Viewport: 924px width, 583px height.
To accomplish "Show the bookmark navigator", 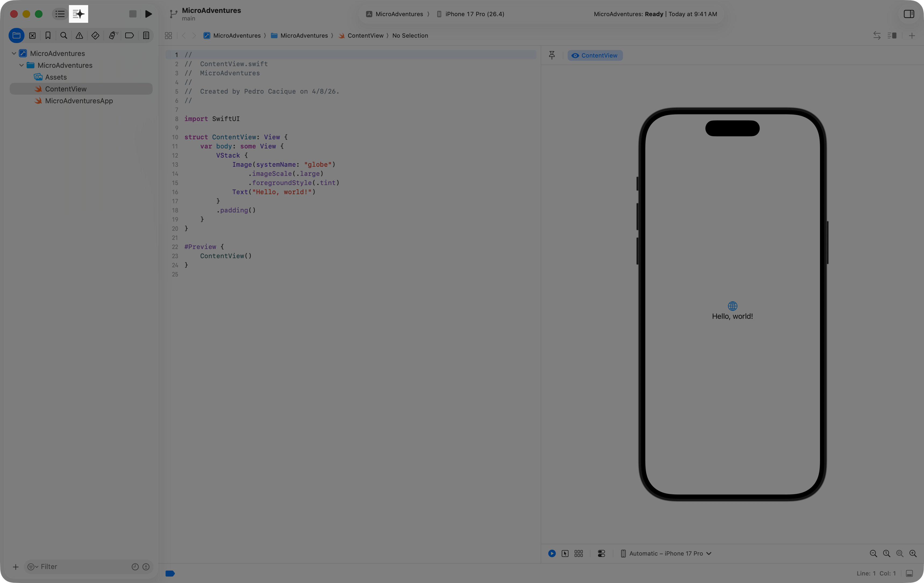I will click(x=48, y=35).
